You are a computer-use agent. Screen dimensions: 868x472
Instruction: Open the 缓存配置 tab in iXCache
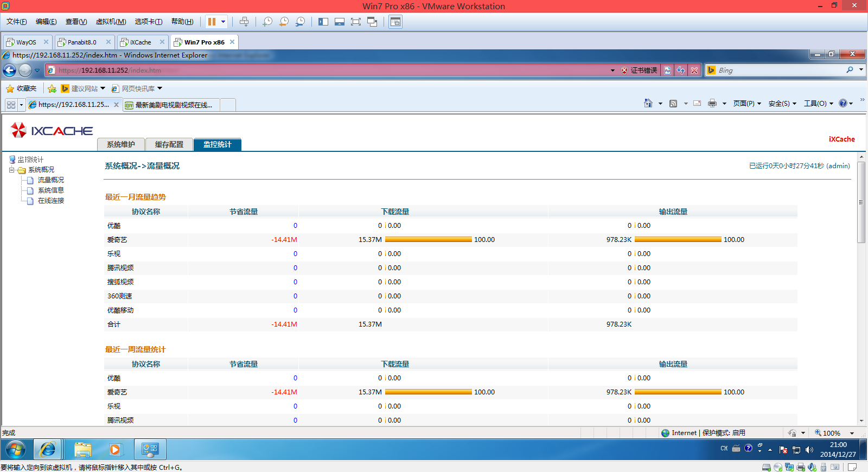pyautogui.click(x=169, y=144)
